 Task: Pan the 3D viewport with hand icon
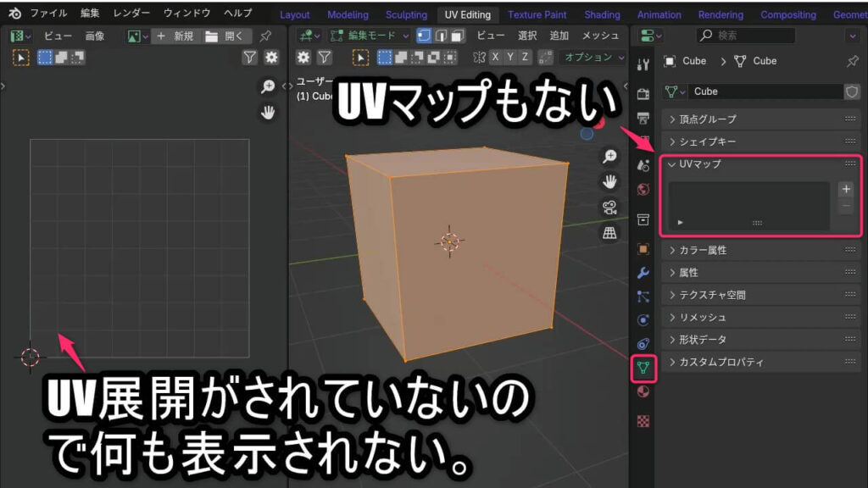click(x=609, y=182)
